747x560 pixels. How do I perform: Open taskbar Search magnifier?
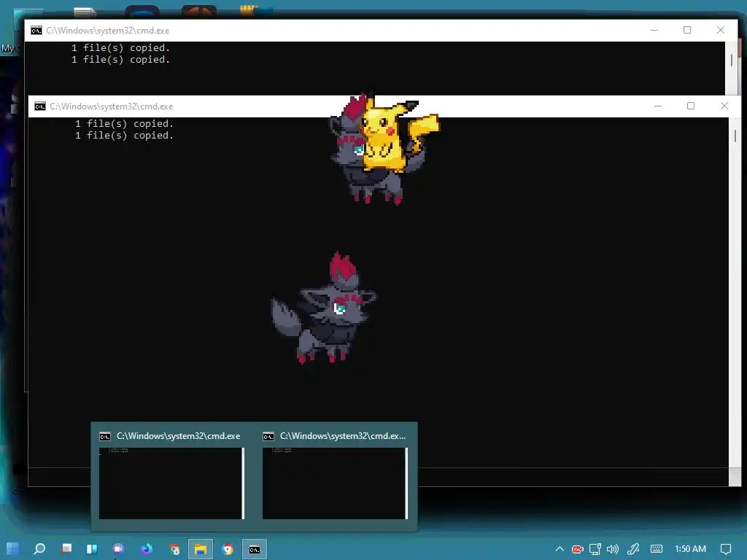(39, 549)
